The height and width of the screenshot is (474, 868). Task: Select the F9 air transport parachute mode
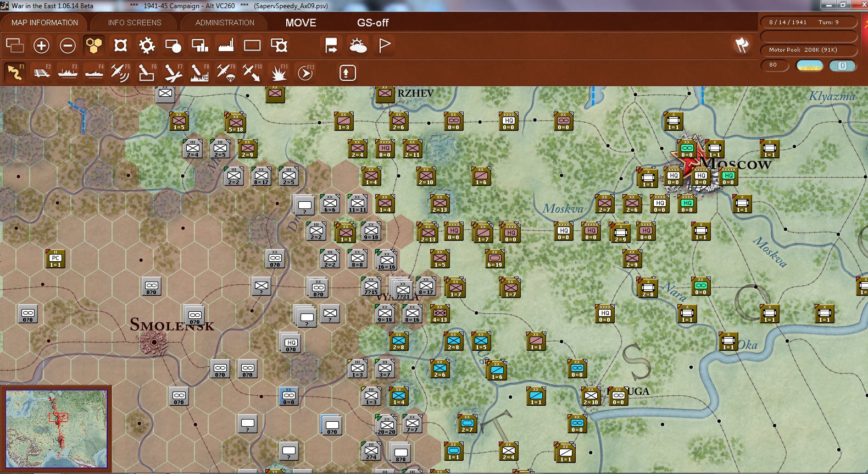(226, 73)
